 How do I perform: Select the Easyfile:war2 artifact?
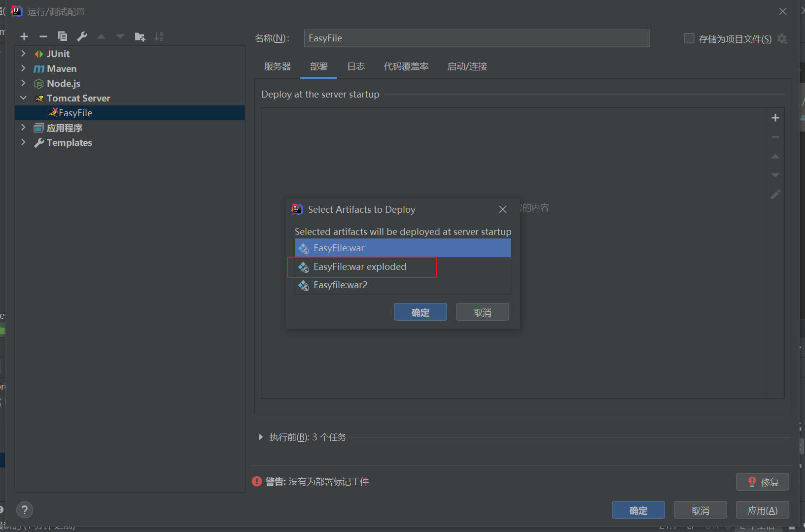(403, 285)
